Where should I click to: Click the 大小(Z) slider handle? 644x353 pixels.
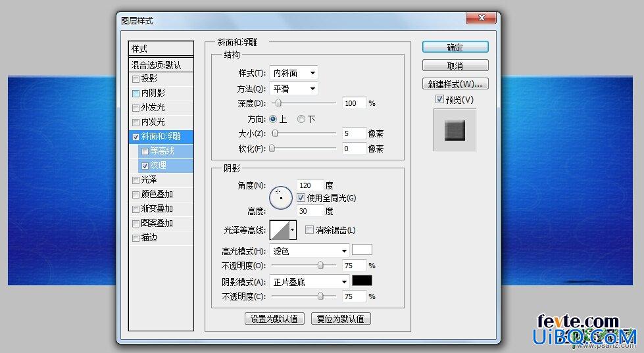pyautogui.click(x=275, y=133)
